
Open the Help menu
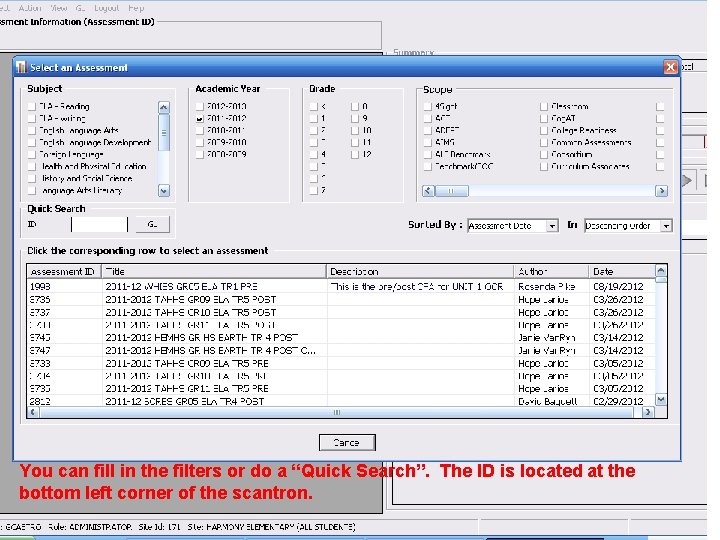[136, 8]
